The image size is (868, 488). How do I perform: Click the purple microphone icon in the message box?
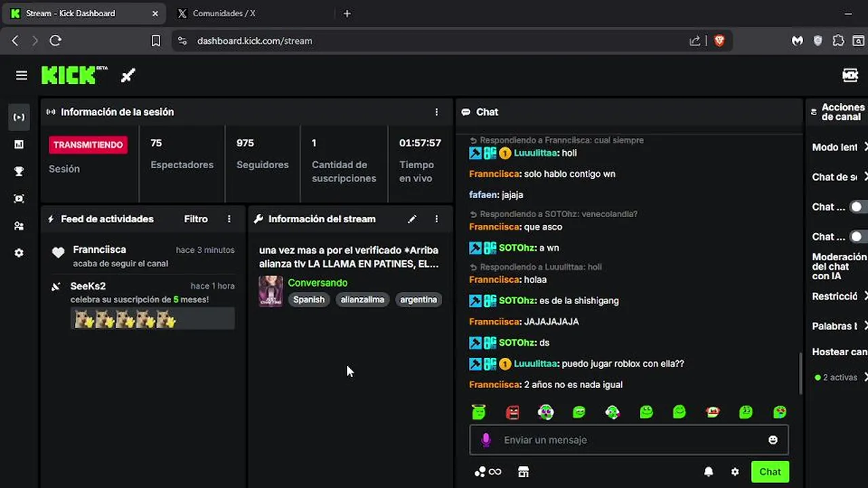486,440
